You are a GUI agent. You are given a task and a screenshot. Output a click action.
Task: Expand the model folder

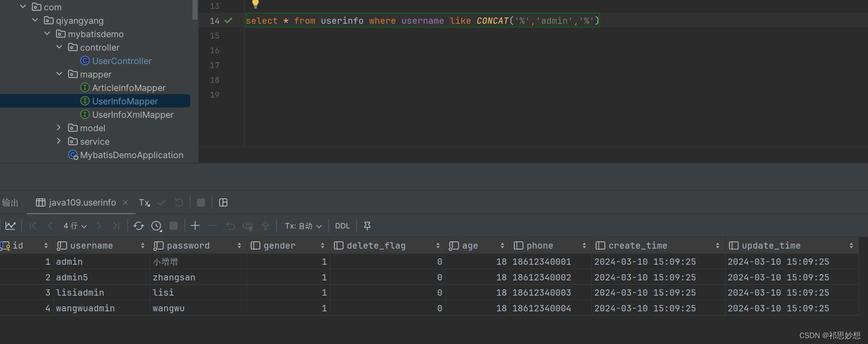(x=59, y=128)
